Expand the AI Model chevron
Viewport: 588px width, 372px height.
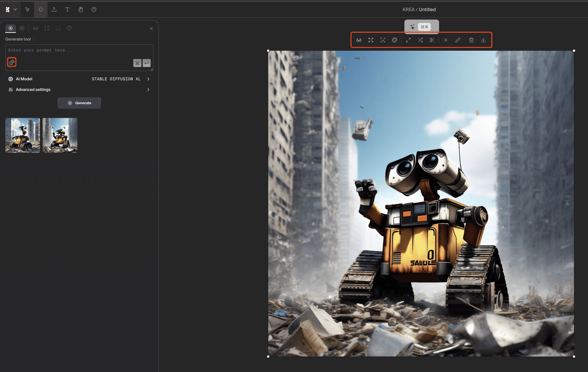point(148,79)
